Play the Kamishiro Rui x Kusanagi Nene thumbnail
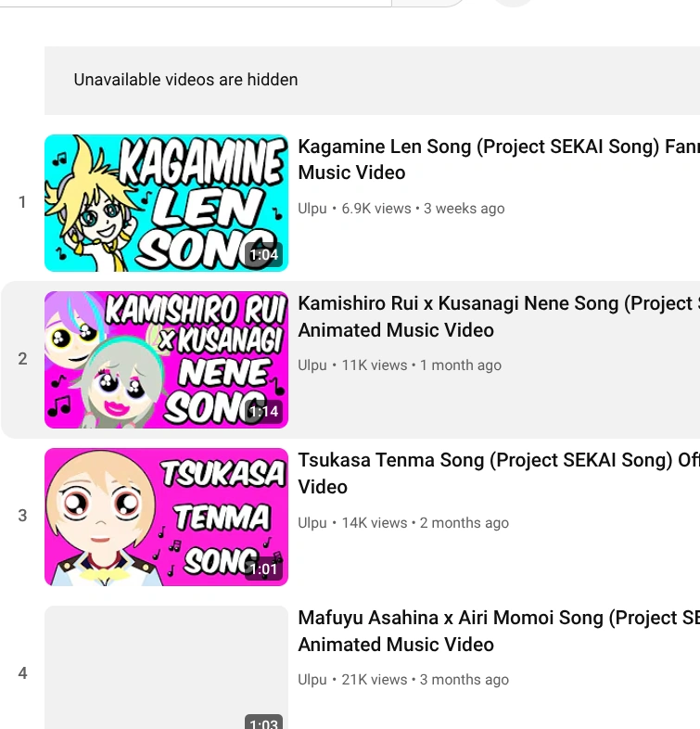The image size is (700, 729). 166,360
